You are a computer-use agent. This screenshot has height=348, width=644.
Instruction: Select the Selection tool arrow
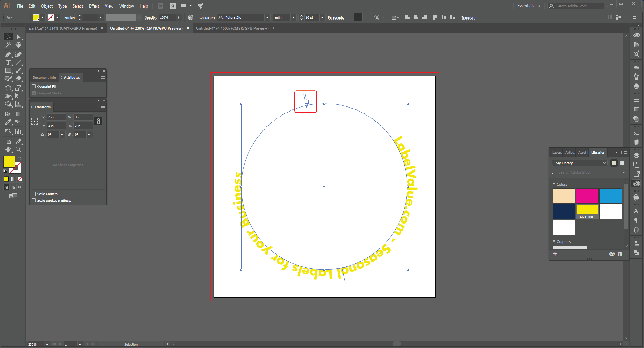[x=8, y=37]
